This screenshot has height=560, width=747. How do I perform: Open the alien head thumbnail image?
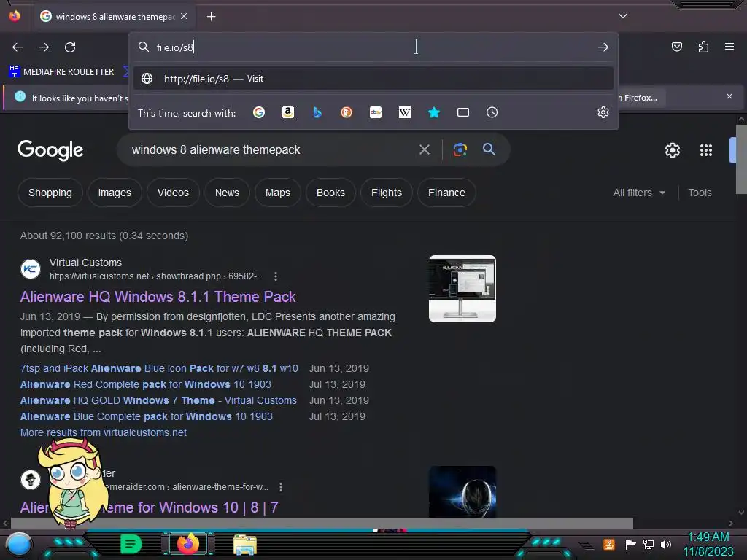(x=462, y=491)
